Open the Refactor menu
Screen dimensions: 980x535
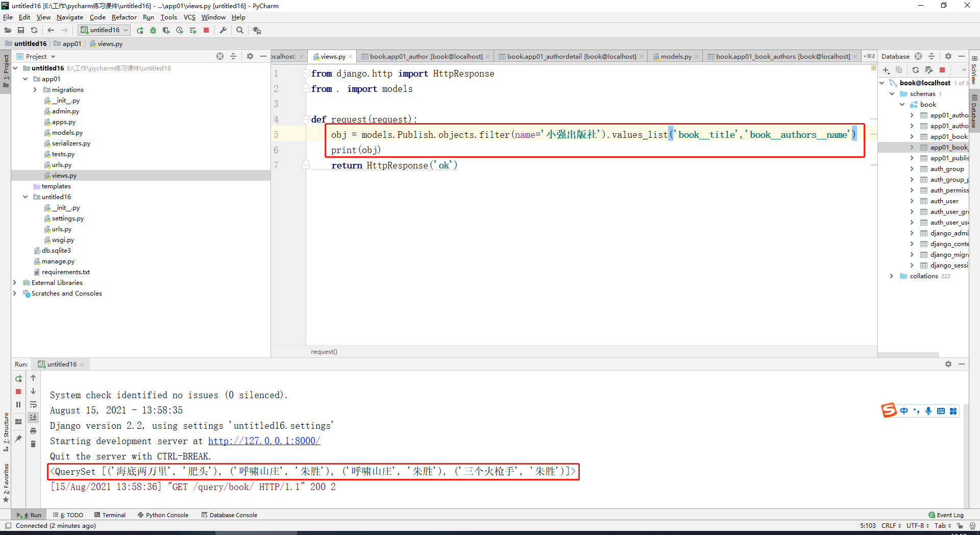124,17
